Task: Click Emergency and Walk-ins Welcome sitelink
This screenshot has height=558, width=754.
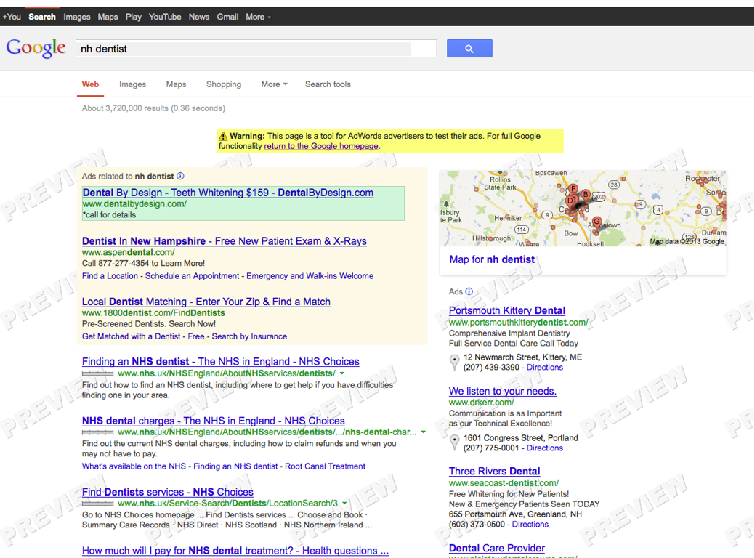Action: click(310, 276)
